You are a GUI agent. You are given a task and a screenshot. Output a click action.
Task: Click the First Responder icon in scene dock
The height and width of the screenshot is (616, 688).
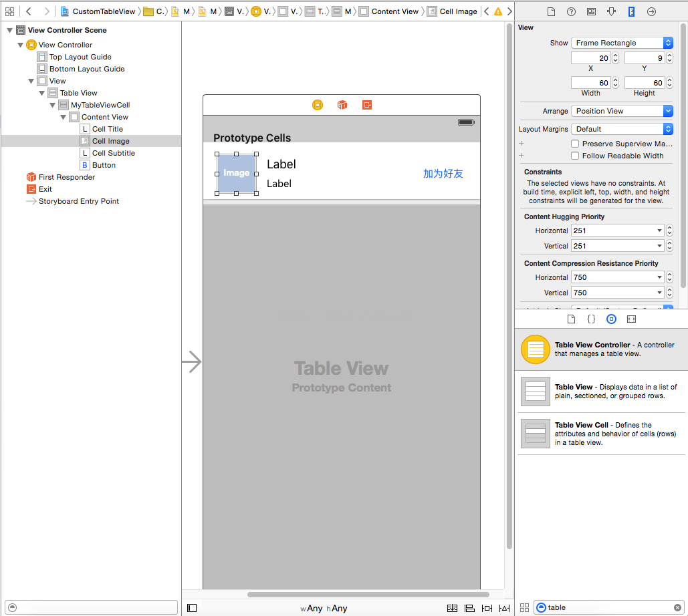342,105
